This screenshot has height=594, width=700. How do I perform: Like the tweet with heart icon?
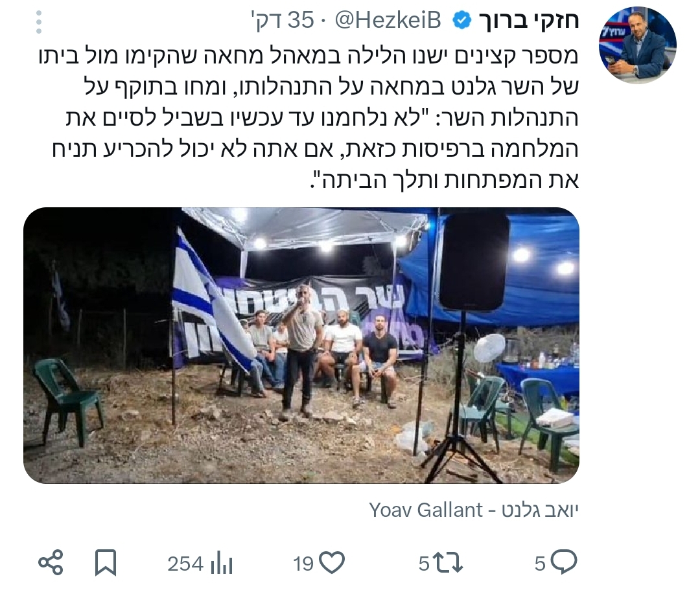(x=332, y=563)
